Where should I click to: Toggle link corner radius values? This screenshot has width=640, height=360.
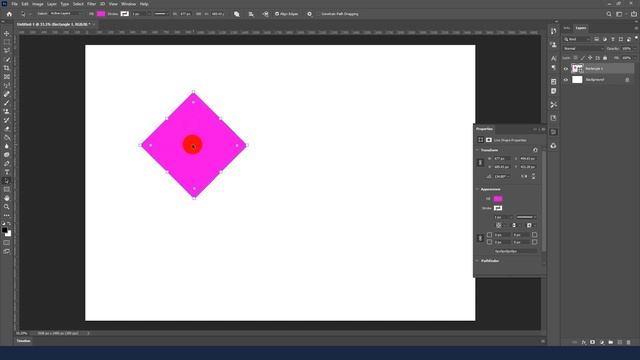(x=480, y=238)
